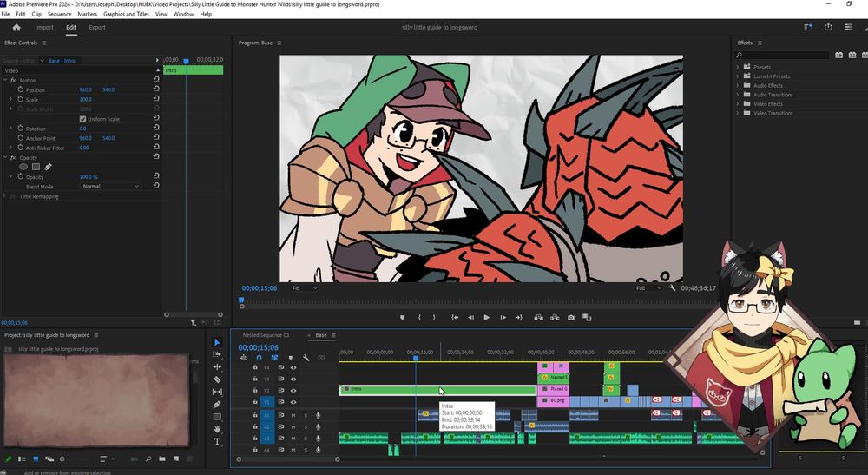Select the Razor tool
This screenshot has width=868, height=475.
click(217, 379)
